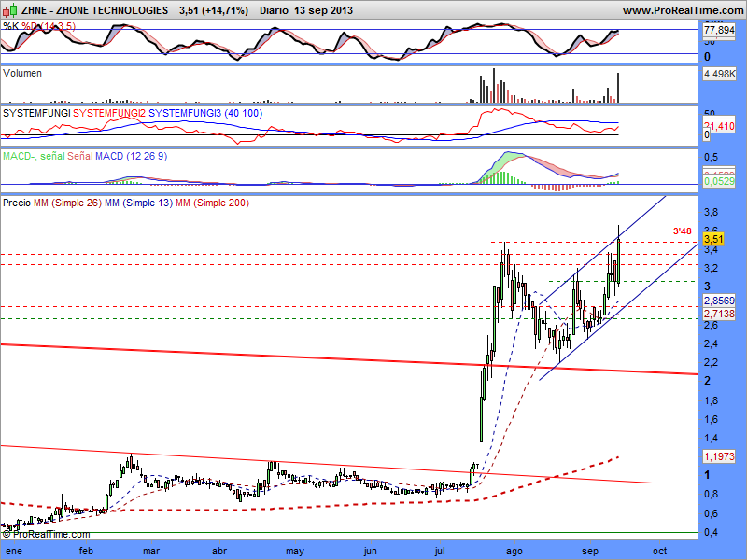Click the 13 sep 2013 date

pos(323,10)
